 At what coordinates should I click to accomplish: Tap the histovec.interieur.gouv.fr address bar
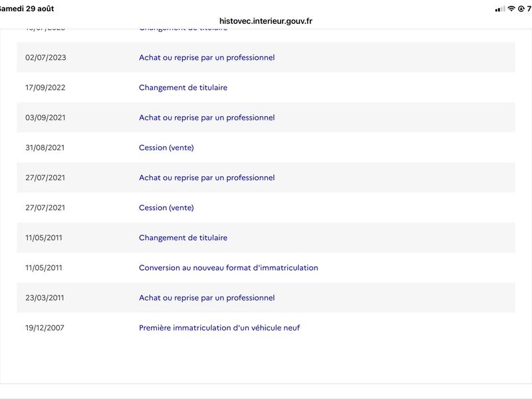[x=265, y=21]
